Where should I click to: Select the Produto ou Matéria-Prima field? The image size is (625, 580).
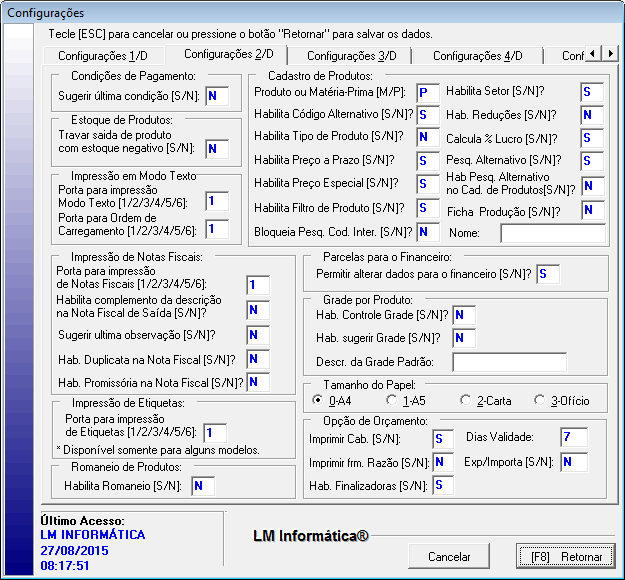click(427, 92)
